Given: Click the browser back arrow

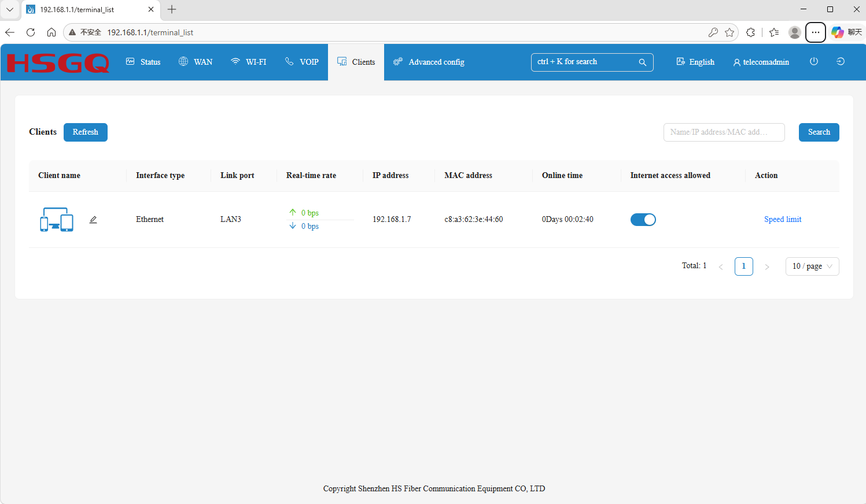Looking at the screenshot, I should [x=10, y=32].
